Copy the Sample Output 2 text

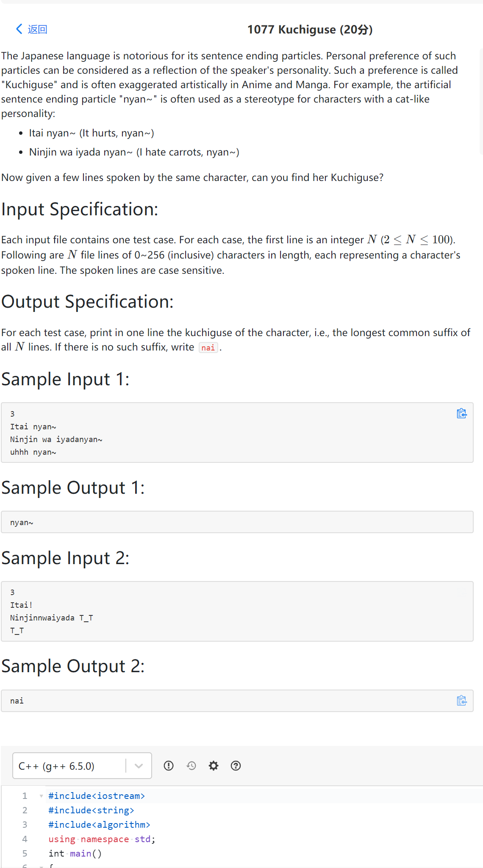click(x=461, y=701)
